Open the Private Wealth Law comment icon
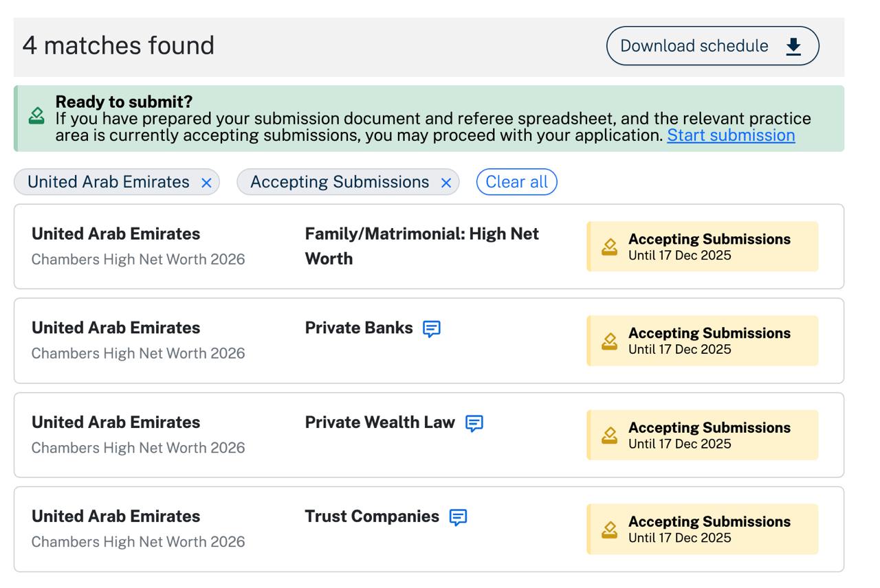The height and width of the screenshot is (588, 880). pyautogui.click(x=474, y=423)
